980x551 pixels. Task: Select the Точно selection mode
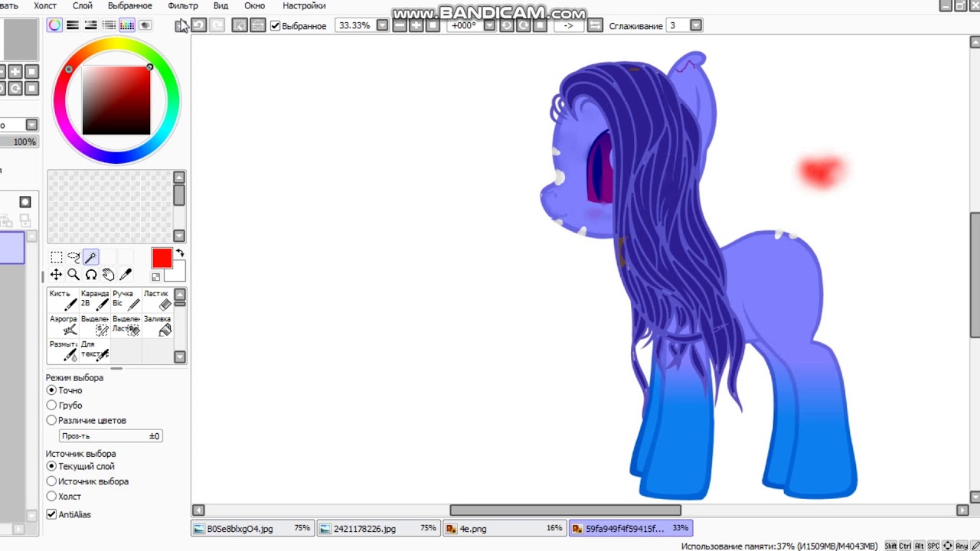[51, 390]
